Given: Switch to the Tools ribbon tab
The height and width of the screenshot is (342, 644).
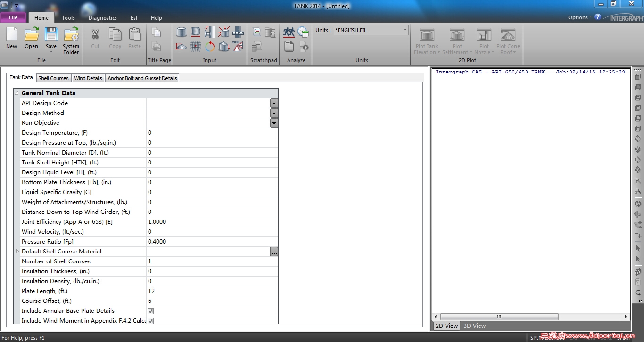Looking at the screenshot, I should click(68, 18).
